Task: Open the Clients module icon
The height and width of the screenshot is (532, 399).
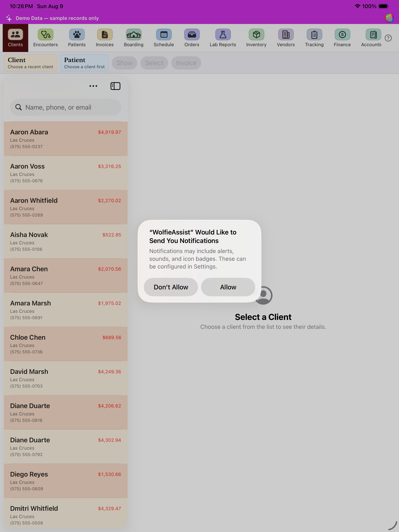Action: coord(15,35)
